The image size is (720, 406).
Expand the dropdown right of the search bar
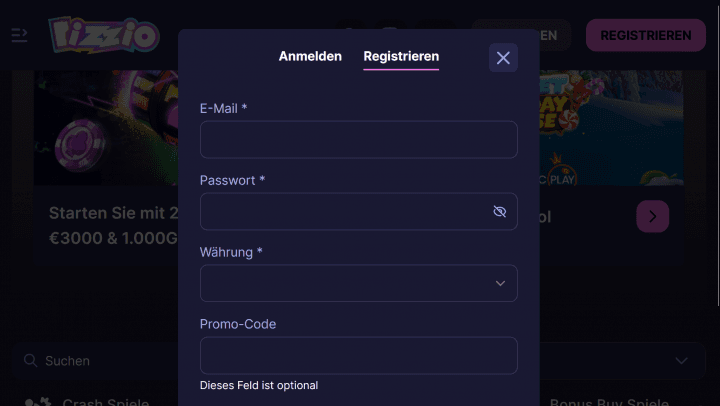click(x=682, y=360)
